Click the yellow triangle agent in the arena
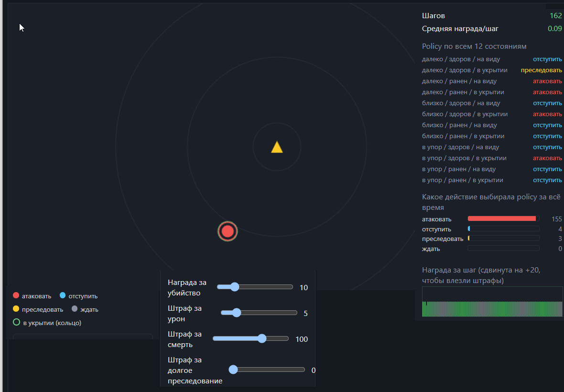Image resolution: width=564 pixels, height=392 pixels. pos(277,147)
